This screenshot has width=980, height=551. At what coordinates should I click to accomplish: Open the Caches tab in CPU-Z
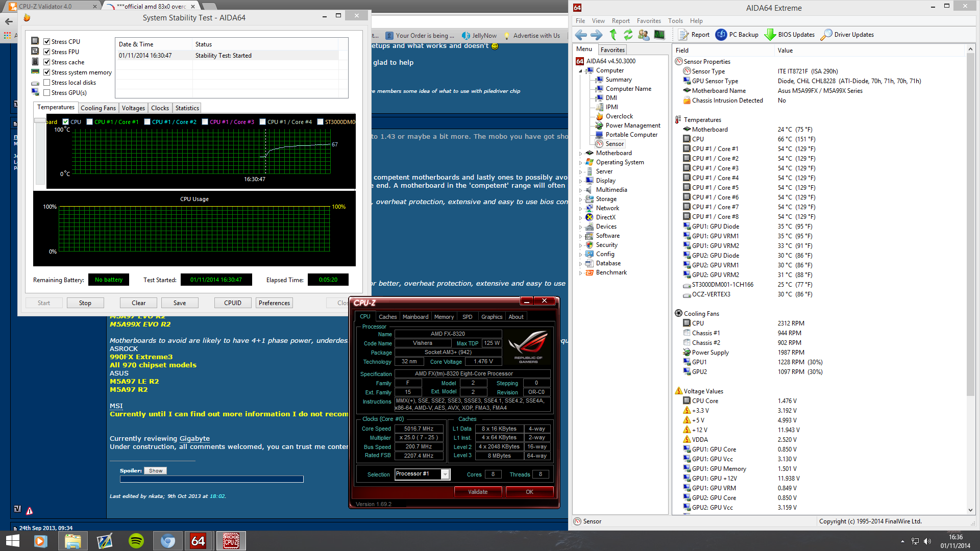coord(387,317)
